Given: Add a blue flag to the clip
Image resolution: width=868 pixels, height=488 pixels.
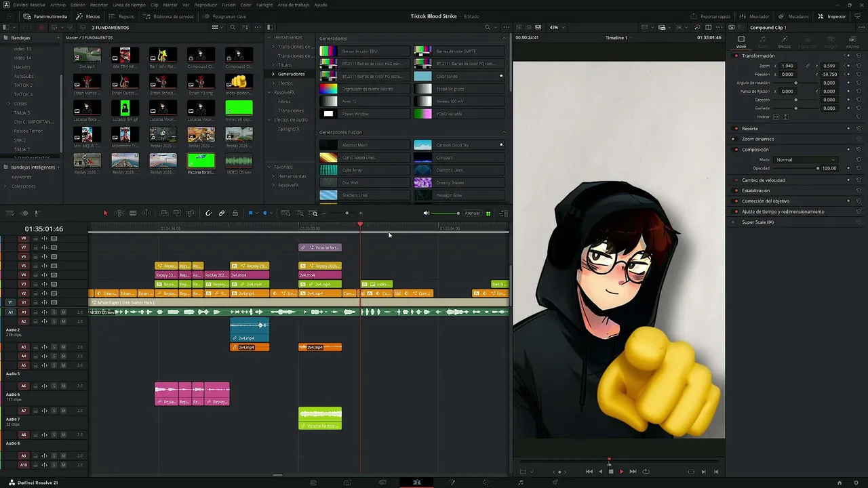Looking at the screenshot, I should (250, 213).
